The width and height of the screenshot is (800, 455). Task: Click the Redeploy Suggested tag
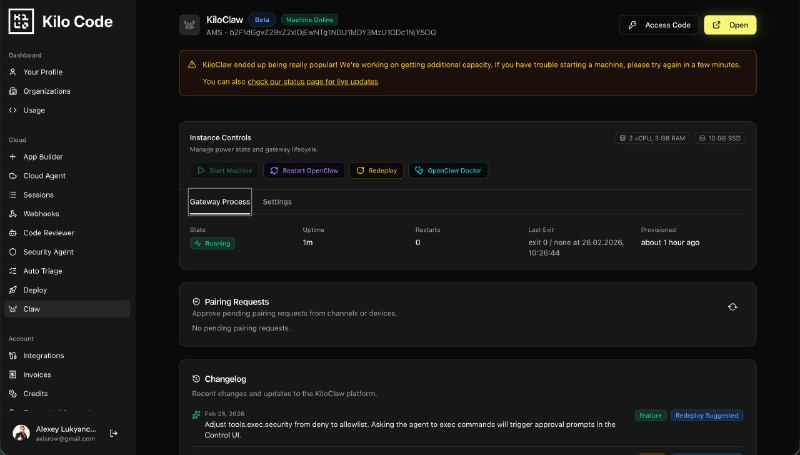pos(707,415)
